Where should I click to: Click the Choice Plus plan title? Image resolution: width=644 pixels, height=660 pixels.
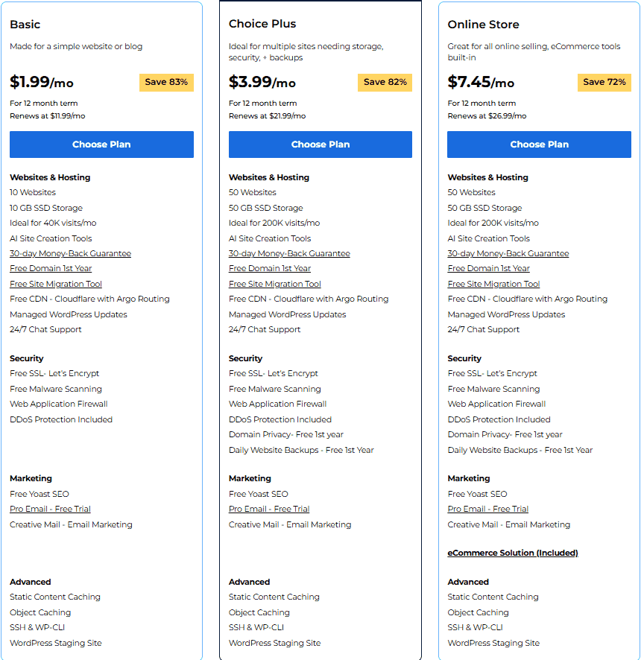[262, 24]
